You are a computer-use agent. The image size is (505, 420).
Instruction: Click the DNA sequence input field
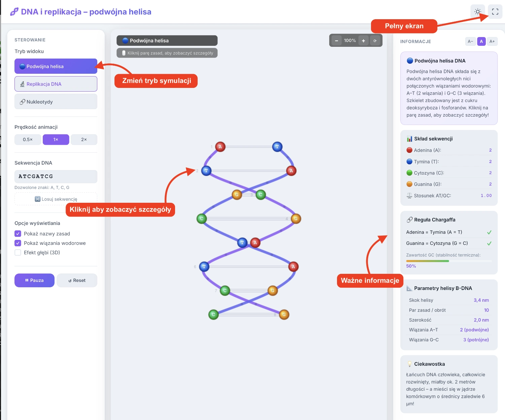[56, 176]
